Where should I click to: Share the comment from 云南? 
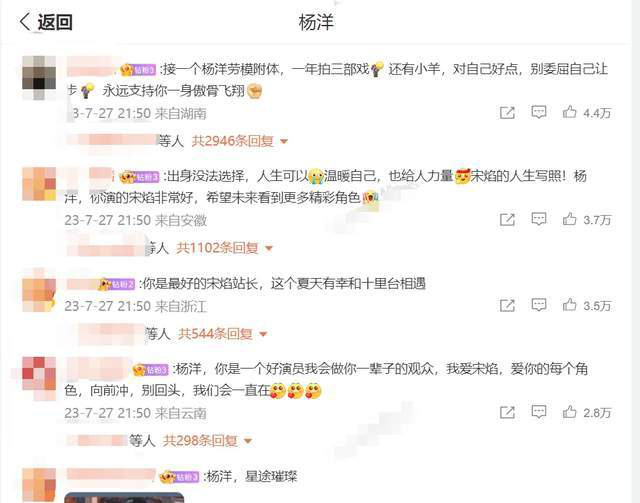(507, 412)
